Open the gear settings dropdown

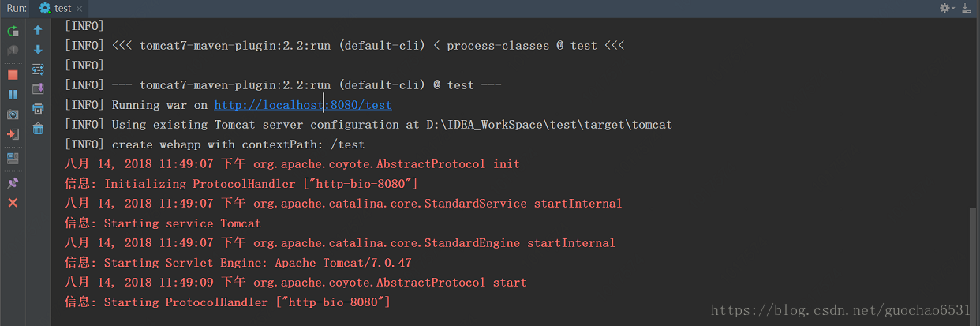click(946, 8)
